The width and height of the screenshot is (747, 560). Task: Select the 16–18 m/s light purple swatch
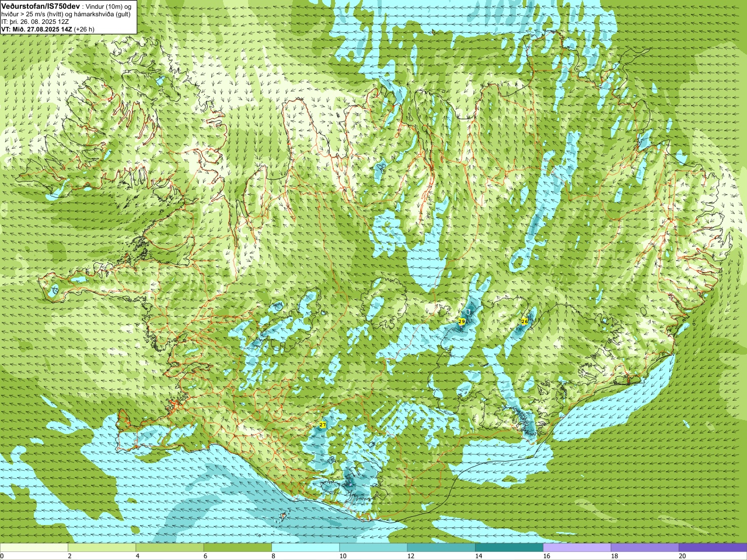pos(577,547)
